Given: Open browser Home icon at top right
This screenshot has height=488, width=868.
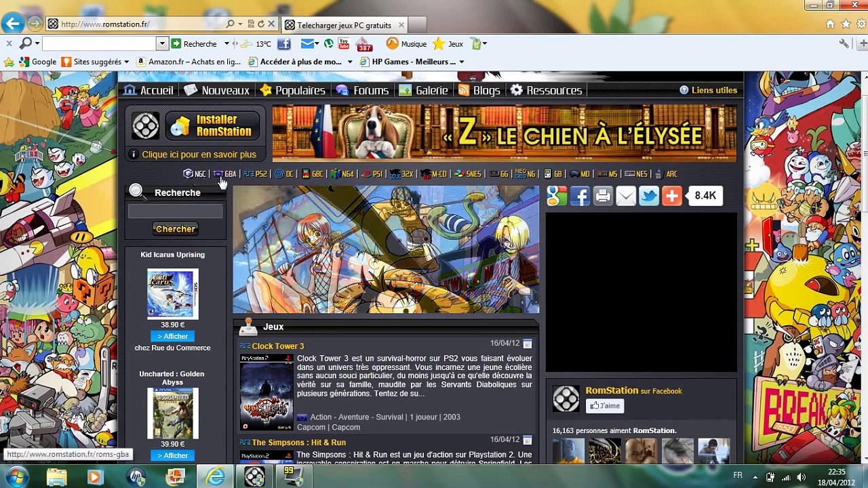Looking at the screenshot, I should (x=830, y=24).
